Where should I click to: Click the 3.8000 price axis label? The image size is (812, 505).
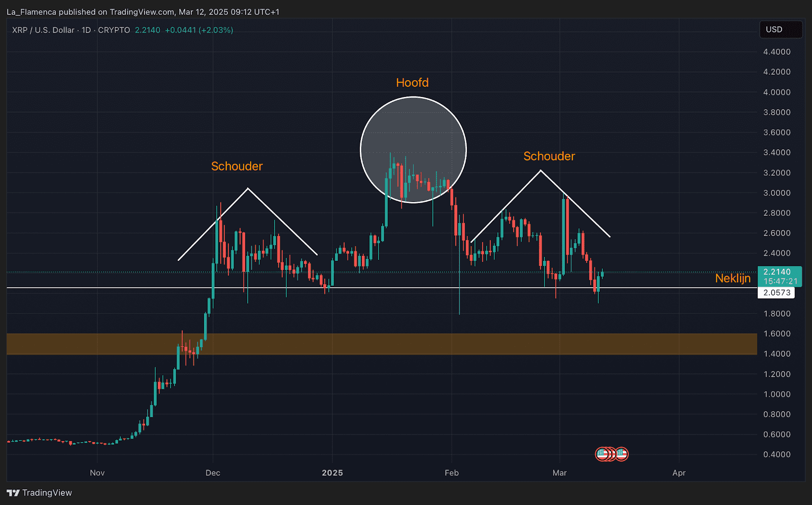[x=777, y=112]
